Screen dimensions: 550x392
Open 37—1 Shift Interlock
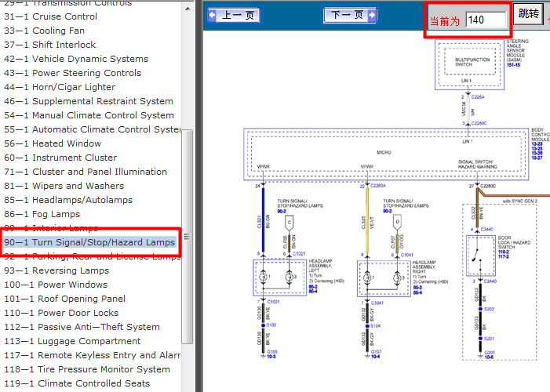click(49, 45)
